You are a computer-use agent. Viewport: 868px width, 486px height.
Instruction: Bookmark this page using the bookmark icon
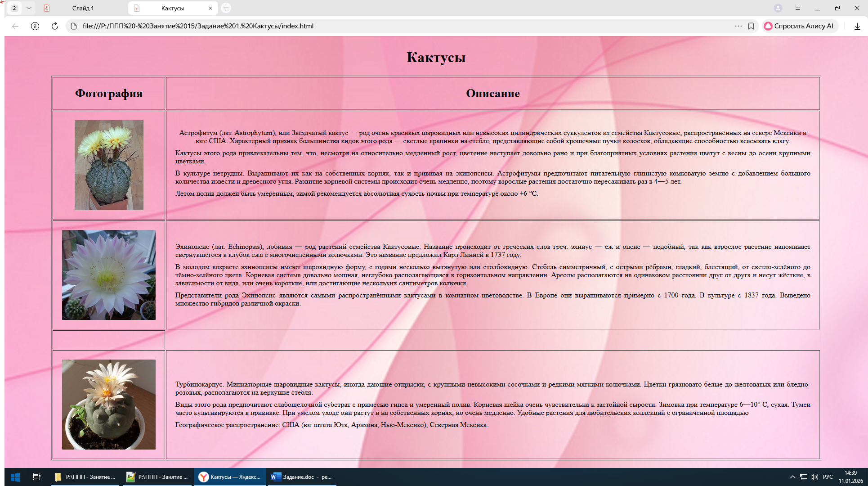pyautogui.click(x=751, y=26)
